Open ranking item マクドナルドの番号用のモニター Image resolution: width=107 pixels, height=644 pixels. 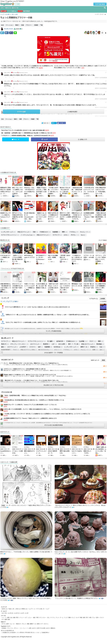[x=37, y=307]
